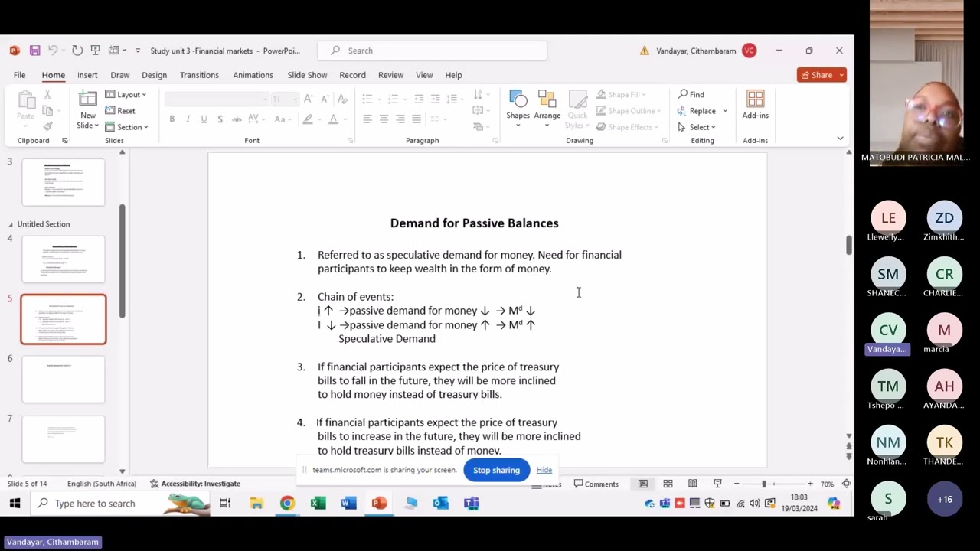Open Microsoft Teams from the taskbar
This screenshot has height=551, width=980.
[x=471, y=504]
